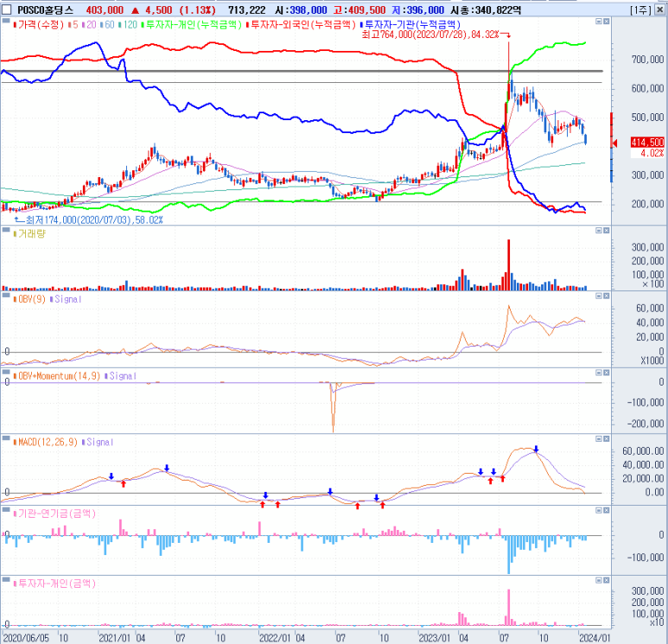Select the 120-period moving average legend
668x644 pixels.
[130, 25]
